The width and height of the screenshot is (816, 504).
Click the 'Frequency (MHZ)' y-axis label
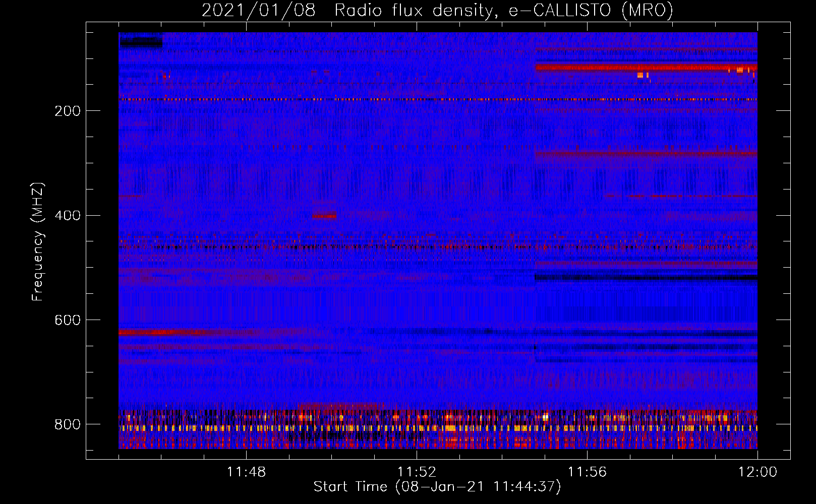coord(38,241)
